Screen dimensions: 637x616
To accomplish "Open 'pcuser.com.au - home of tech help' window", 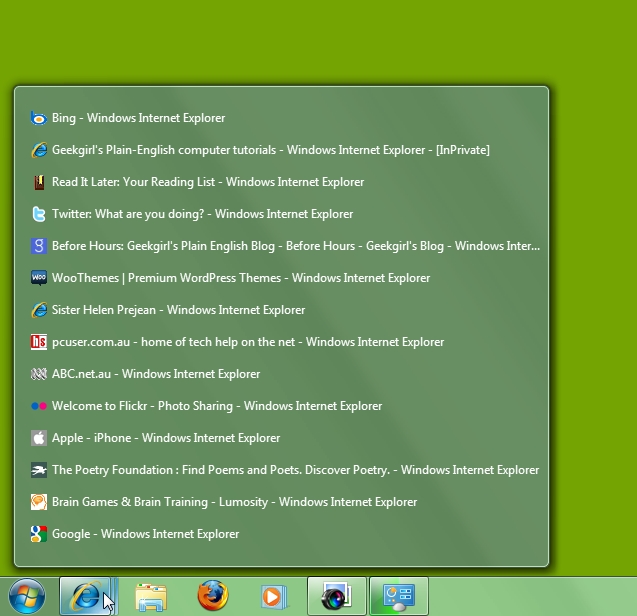I will (x=282, y=342).
